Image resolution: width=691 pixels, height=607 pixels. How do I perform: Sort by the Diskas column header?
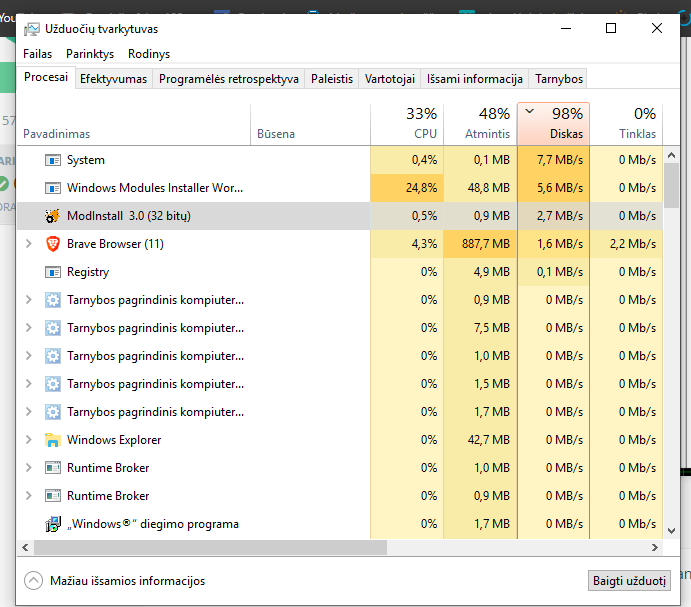554,124
